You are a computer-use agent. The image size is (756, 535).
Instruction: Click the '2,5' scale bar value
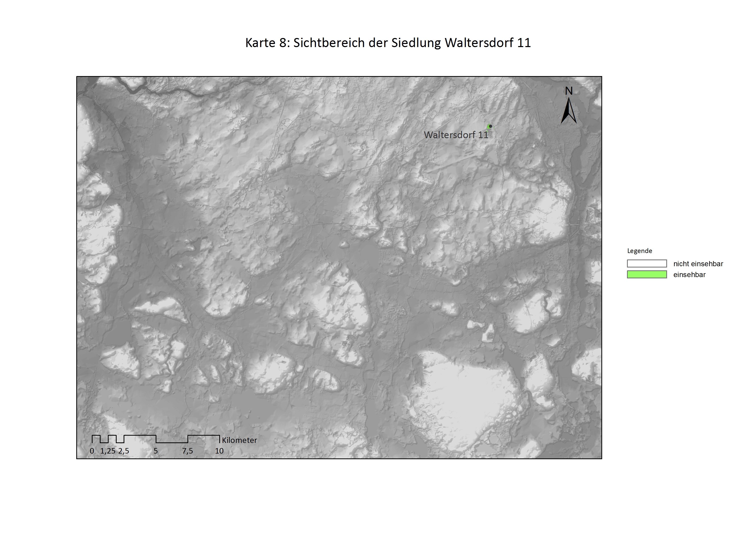(124, 451)
